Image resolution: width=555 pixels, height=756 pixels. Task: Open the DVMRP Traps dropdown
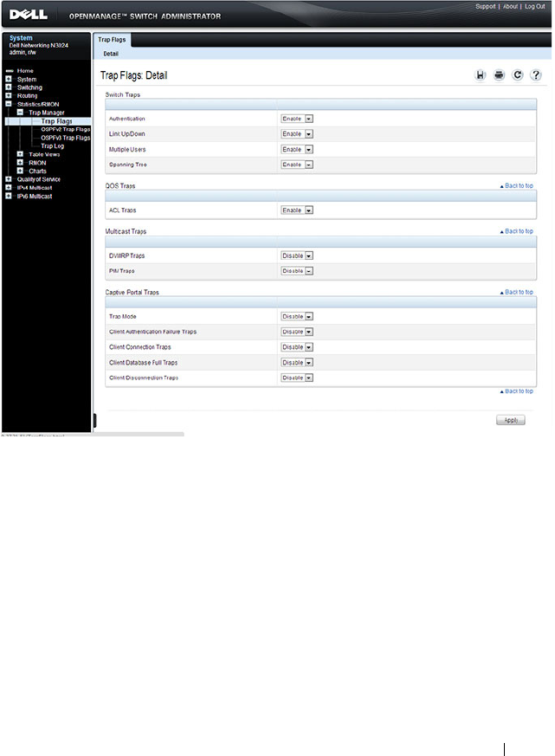click(x=297, y=256)
